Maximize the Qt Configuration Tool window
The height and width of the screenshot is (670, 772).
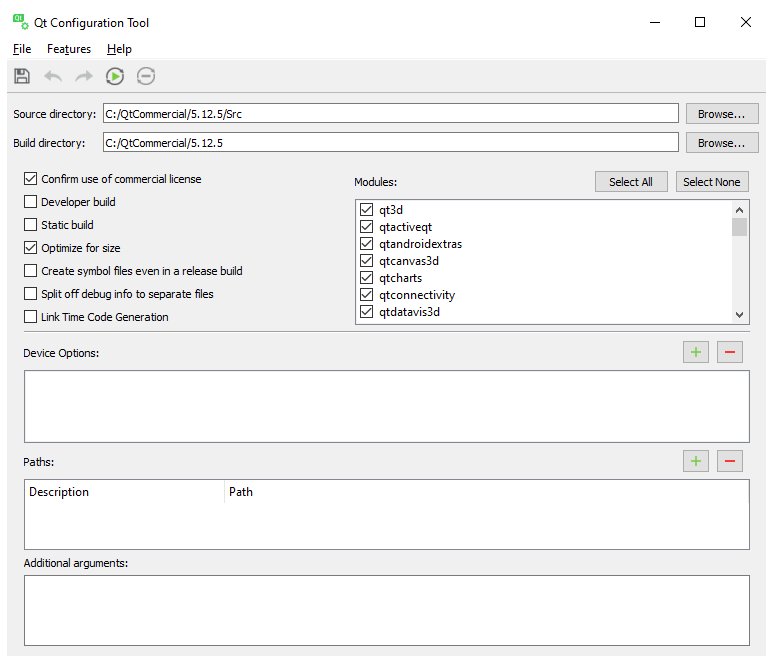700,22
